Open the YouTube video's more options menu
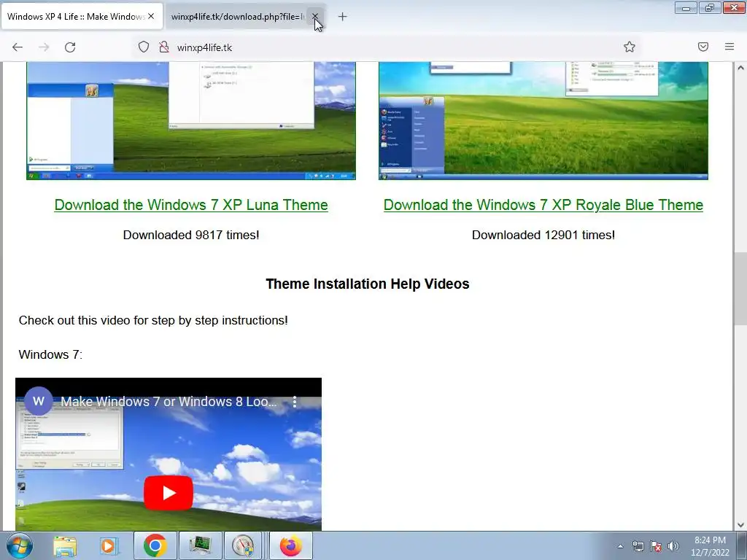Screen dimensions: 747x560 (x=295, y=402)
